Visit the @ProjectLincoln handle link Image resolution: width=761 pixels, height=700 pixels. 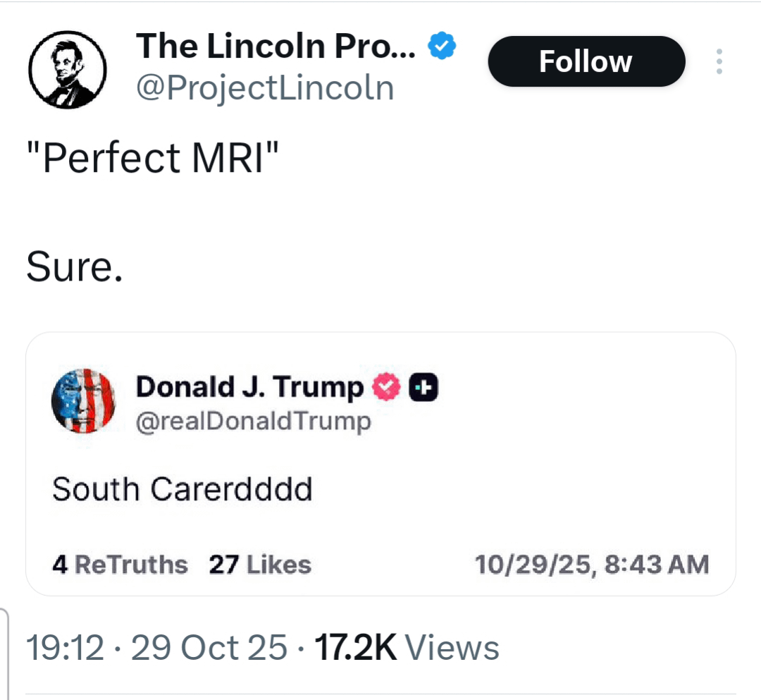coord(264,88)
